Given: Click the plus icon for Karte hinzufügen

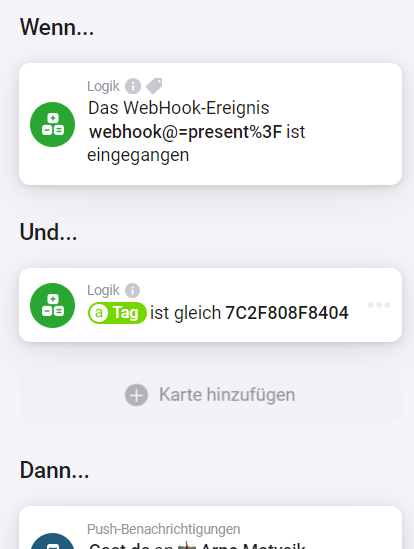Looking at the screenshot, I should [x=136, y=395].
